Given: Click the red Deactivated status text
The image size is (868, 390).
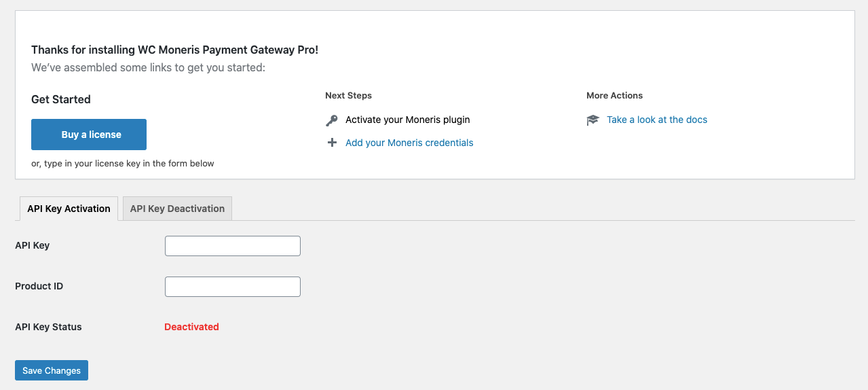Looking at the screenshot, I should [x=191, y=327].
